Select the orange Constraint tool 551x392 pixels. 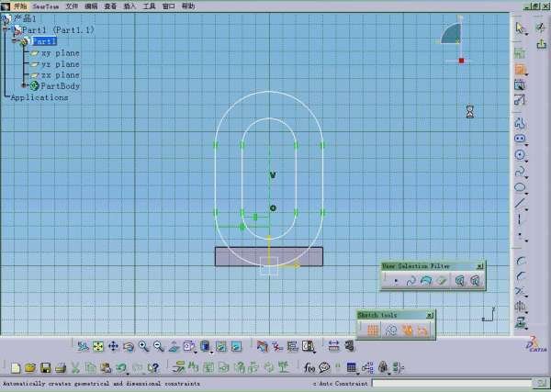click(520, 69)
